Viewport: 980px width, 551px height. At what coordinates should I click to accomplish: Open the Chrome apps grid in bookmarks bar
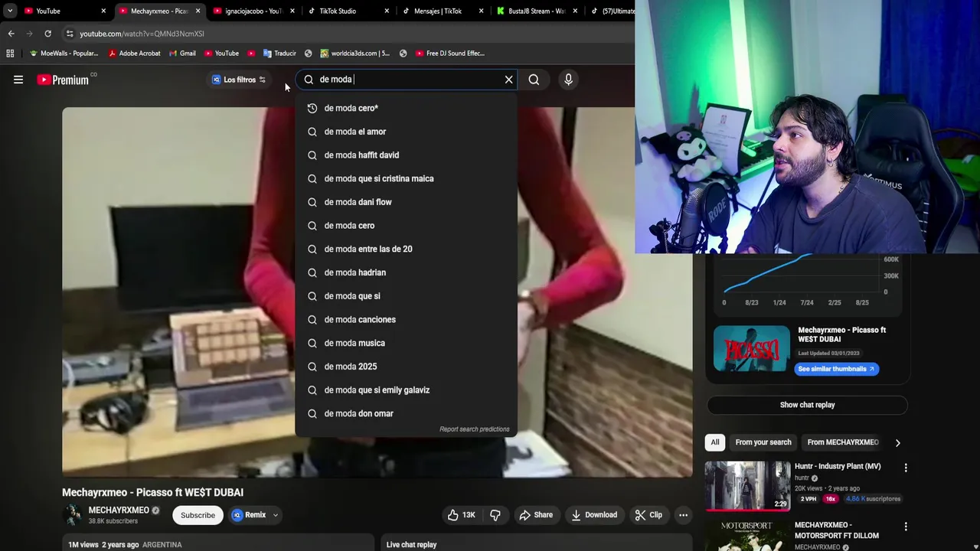coord(10,54)
